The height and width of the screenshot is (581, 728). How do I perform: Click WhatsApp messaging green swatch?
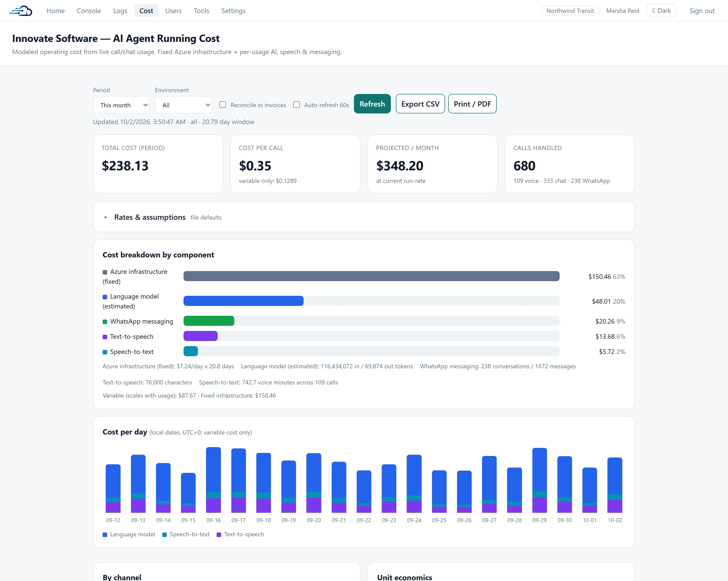click(x=105, y=322)
